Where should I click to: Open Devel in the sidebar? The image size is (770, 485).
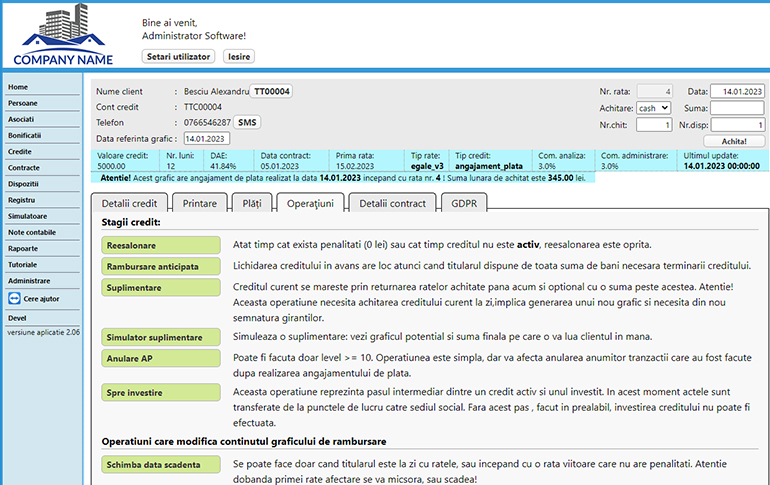(17, 318)
